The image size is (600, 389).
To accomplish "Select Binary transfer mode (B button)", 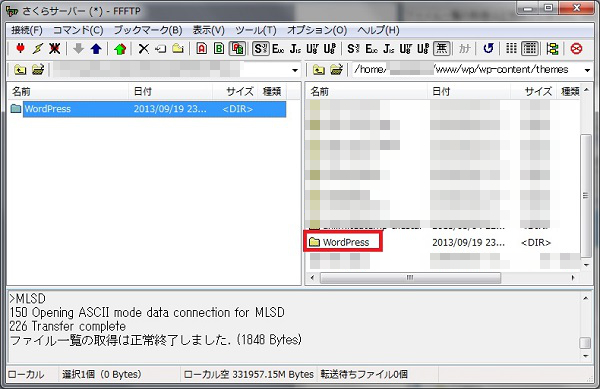I will [219, 49].
